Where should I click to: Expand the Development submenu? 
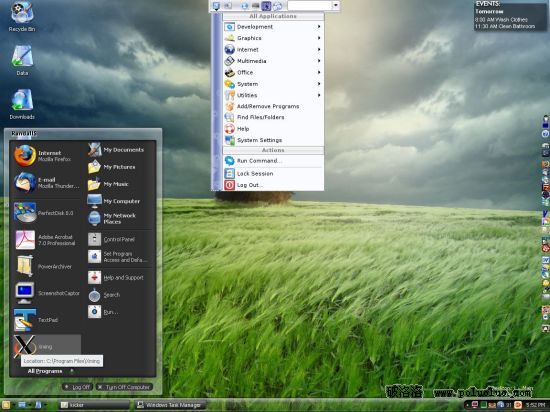point(273,27)
